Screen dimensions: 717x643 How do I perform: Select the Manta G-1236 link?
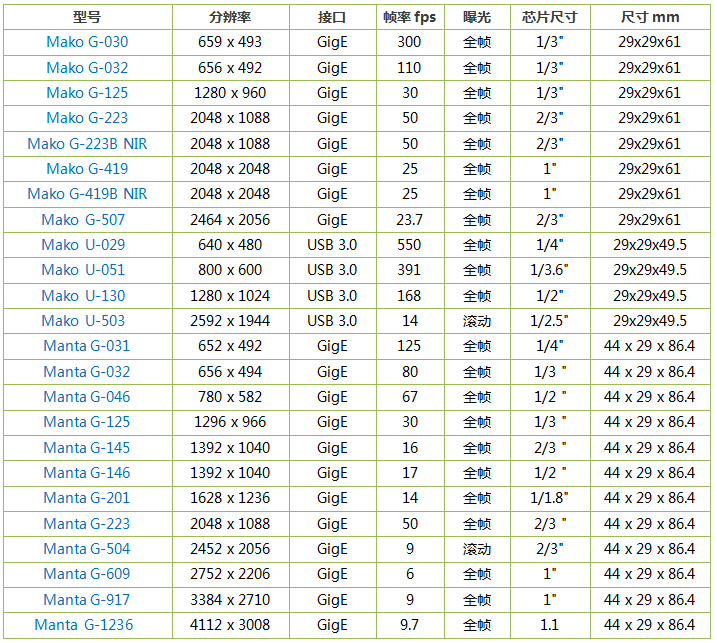[x=84, y=625]
